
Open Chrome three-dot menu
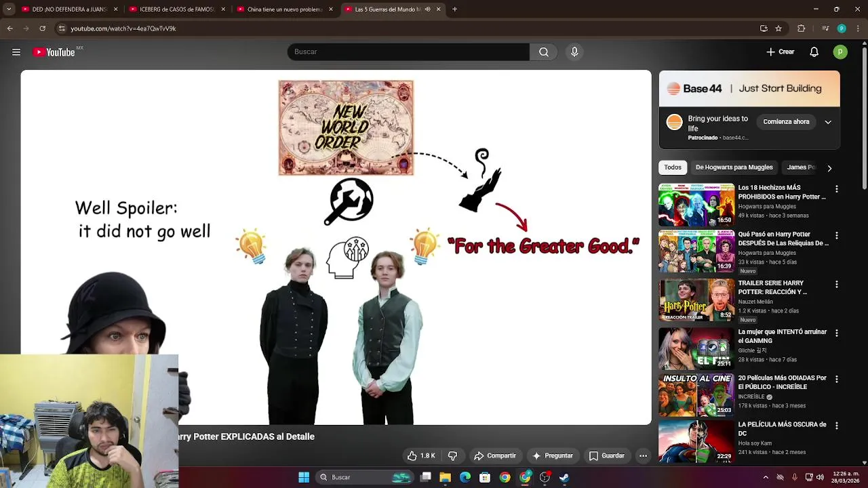(x=859, y=28)
